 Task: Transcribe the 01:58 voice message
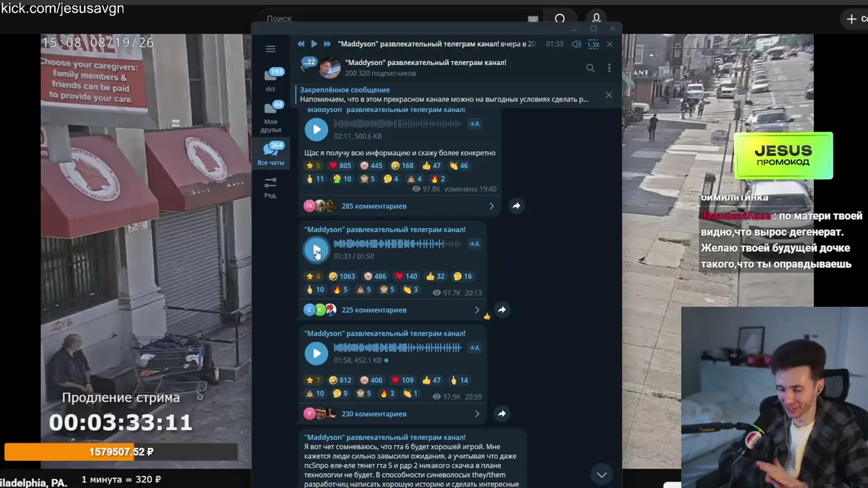point(475,348)
